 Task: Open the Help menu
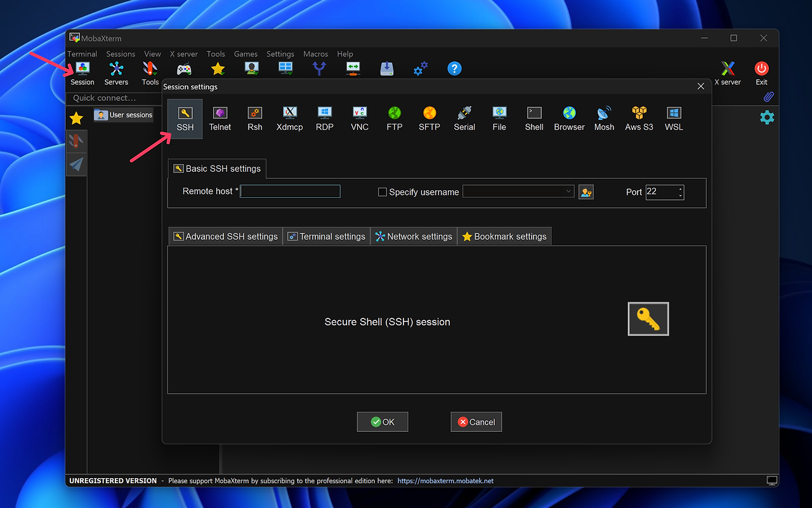tap(345, 54)
